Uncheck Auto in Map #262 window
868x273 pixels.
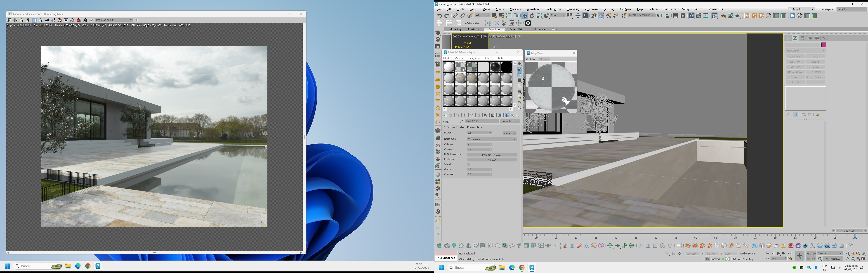[527, 59]
